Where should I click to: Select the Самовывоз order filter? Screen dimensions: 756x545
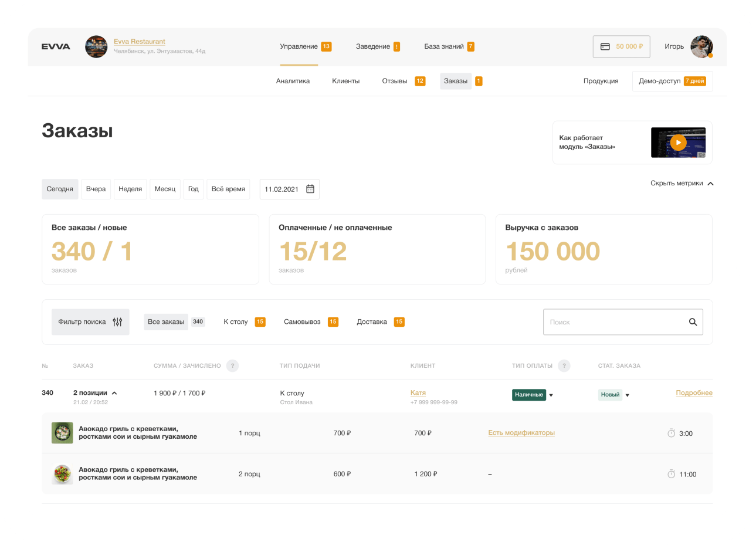302,322
